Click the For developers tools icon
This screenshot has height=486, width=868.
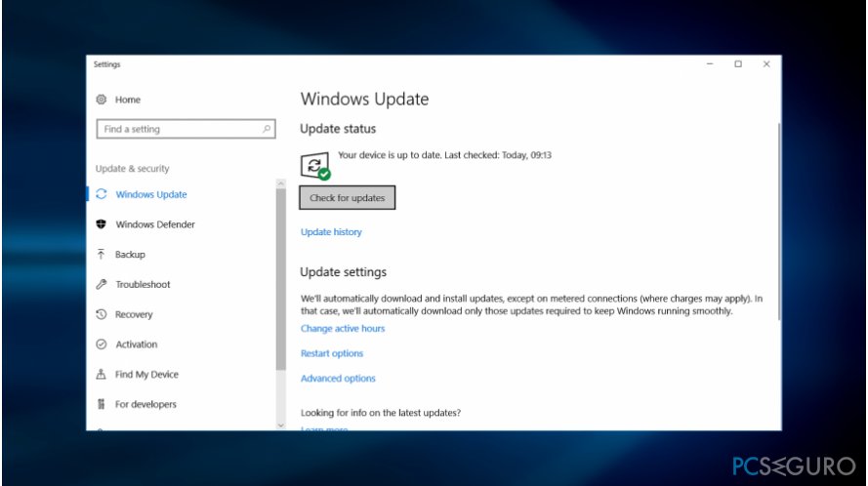[102, 404]
